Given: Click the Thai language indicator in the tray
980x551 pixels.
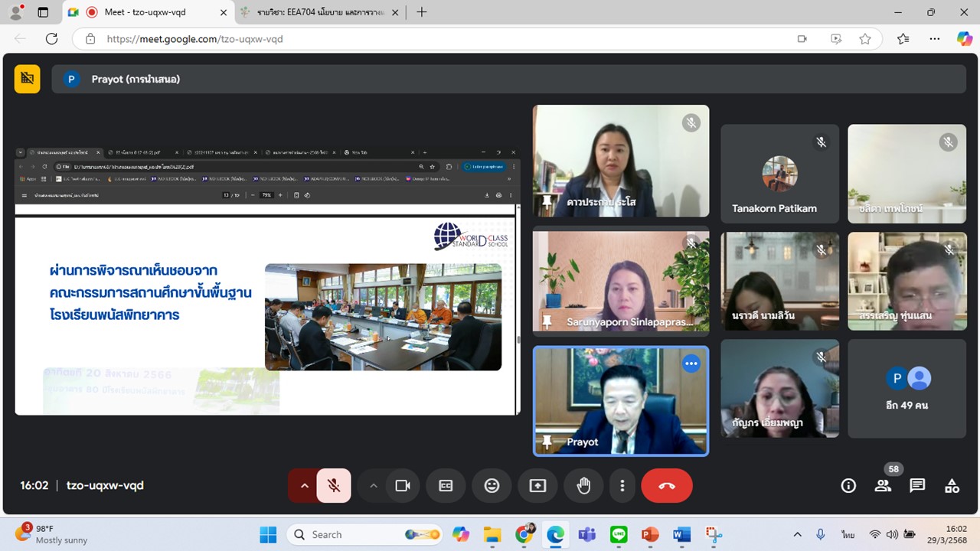Looking at the screenshot, I should [848, 534].
